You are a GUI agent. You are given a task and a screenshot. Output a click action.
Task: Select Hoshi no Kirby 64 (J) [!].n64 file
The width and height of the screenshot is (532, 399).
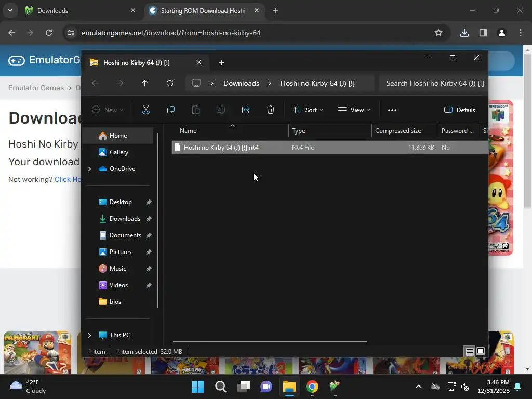(x=330, y=147)
